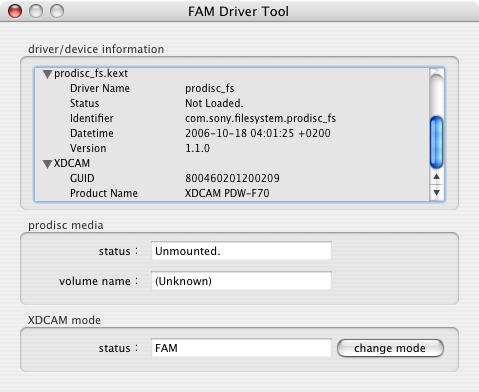Collapse the prodisc_fs.kext tree section
This screenshot has height=392, width=479.
pyautogui.click(x=47, y=74)
